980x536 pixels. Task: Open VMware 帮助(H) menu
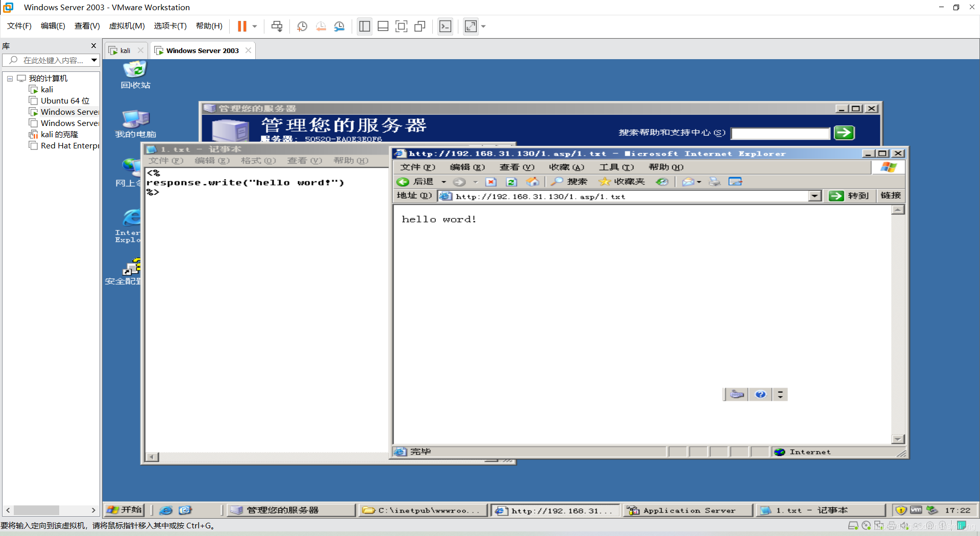pos(209,26)
